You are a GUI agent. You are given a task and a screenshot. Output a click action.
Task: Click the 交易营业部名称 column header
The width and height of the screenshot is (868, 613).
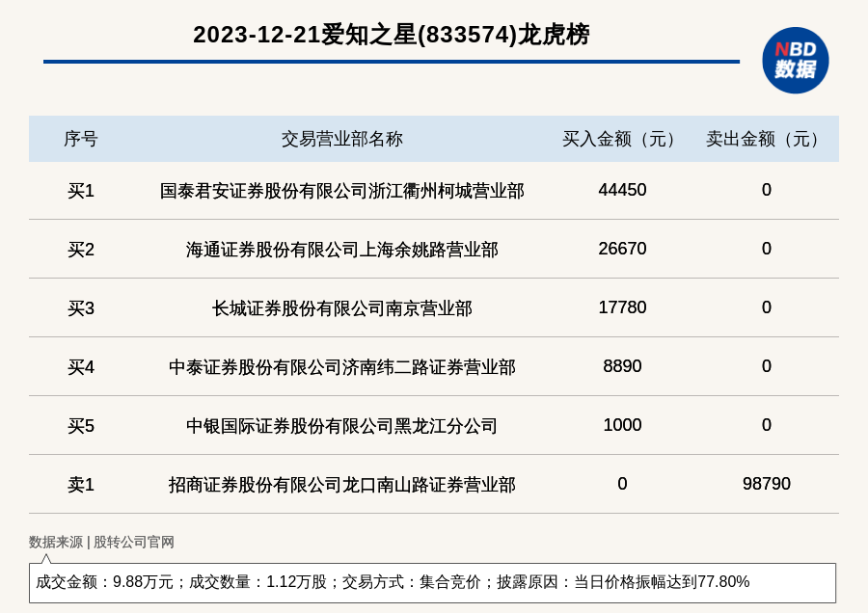[342, 139]
